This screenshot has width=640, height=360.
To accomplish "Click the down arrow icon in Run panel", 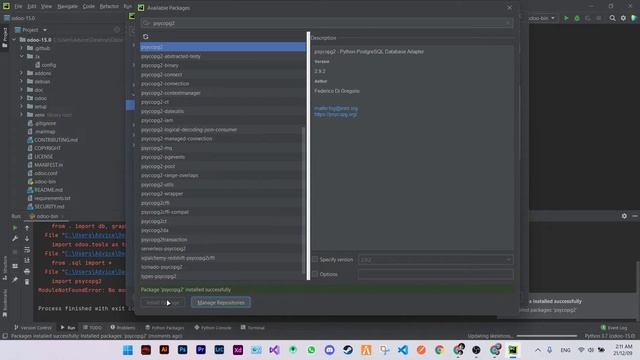I will click(x=27, y=238).
